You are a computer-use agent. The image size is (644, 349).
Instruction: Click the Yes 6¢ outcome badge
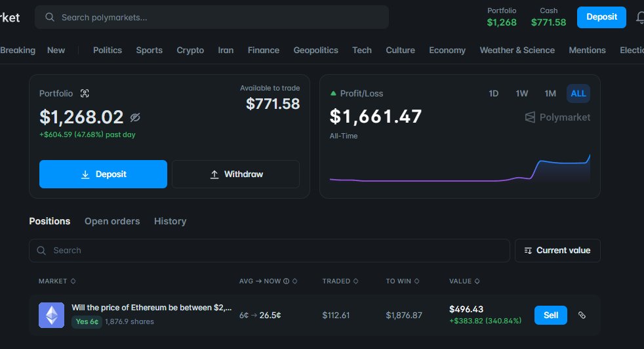pyautogui.click(x=87, y=321)
